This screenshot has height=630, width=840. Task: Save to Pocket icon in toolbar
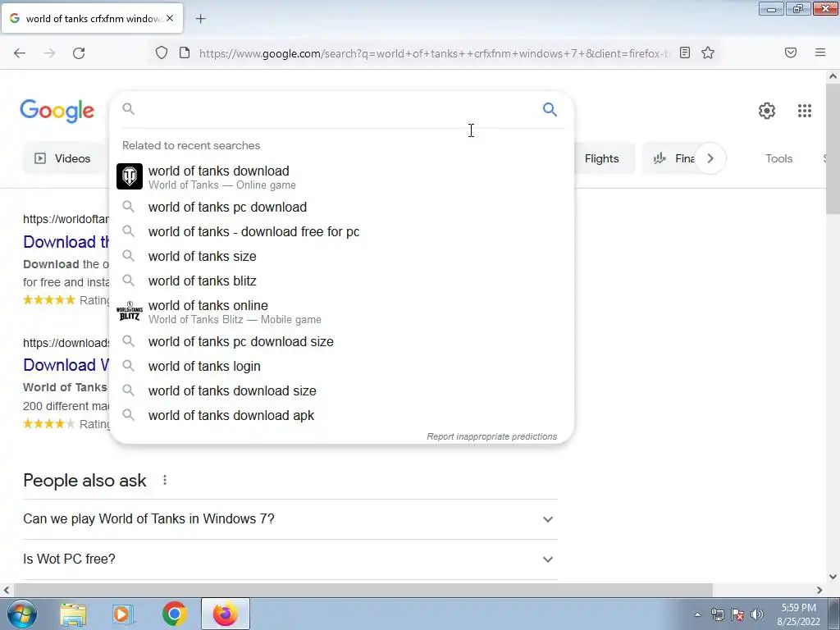pyautogui.click(x=791, y=52)
